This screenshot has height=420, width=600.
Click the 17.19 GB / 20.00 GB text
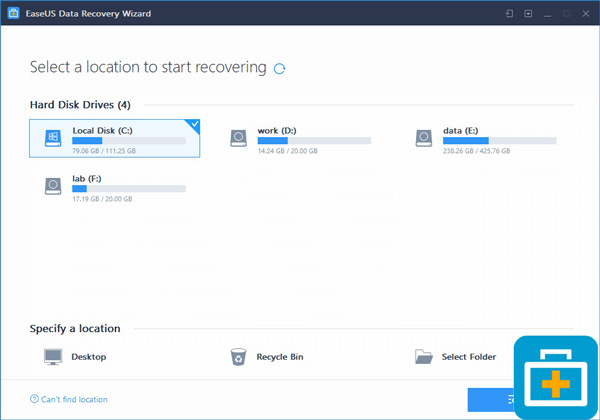click(102, 199)
